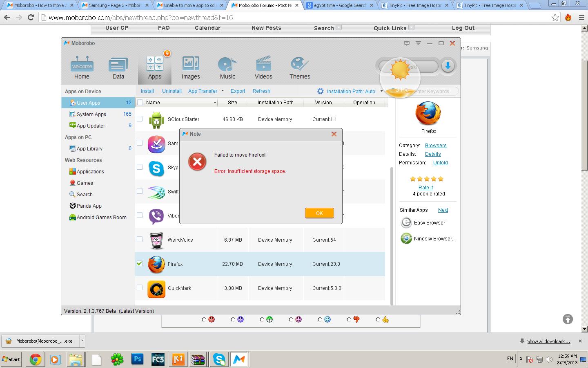Viewport: 588px width, 368px height.
Task: Expand the forum Quick Links dropdown
Action: [411, 28]
